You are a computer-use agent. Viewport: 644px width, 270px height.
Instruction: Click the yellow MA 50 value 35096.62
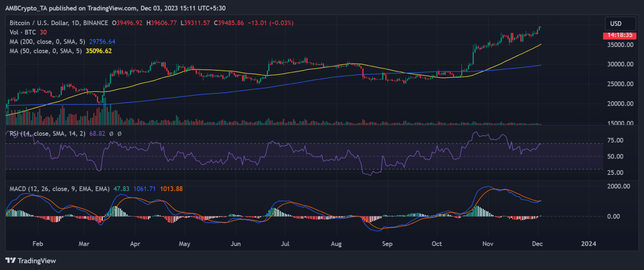(x=99, y=51)
